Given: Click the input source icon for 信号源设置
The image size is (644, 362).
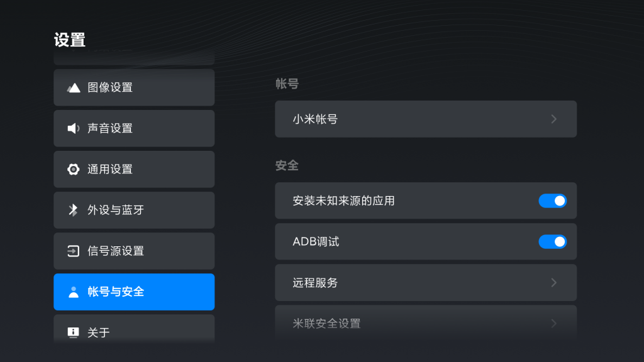Looking at the screenshot, I should pyautogui.click(x=73, y=251).
